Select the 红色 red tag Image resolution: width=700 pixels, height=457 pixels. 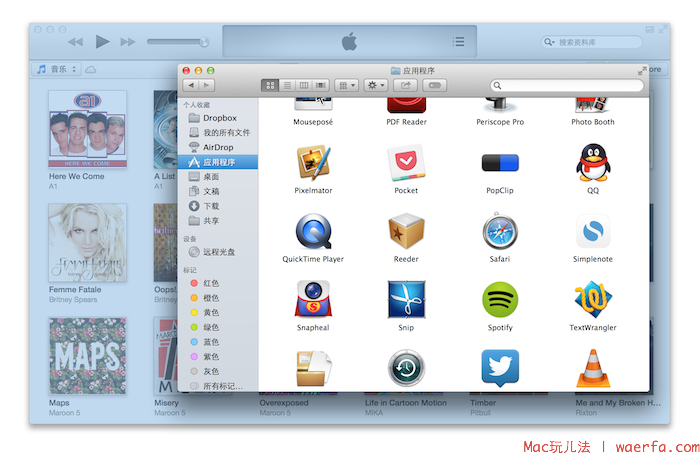pos(218,283)
